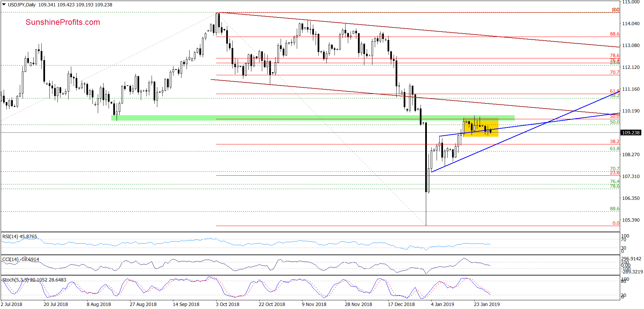
Task: Select the 107.310 price axis label
Action: pos(631,176)
